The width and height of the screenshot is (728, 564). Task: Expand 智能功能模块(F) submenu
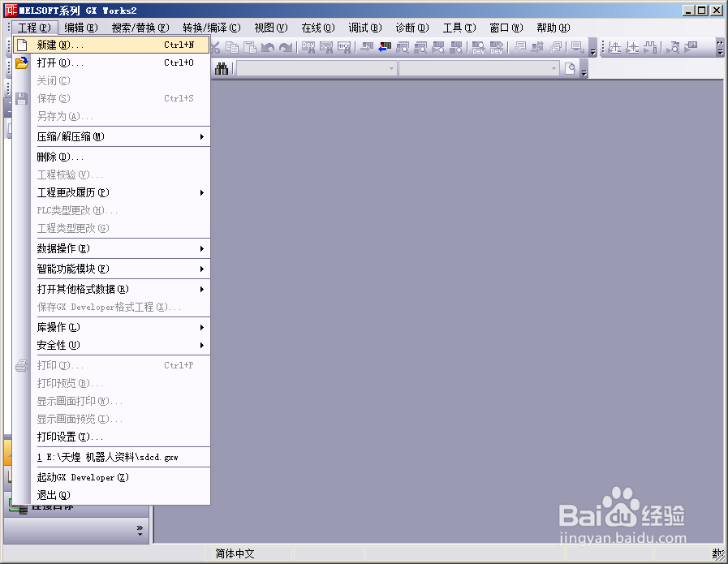click(x=120, y=269)
